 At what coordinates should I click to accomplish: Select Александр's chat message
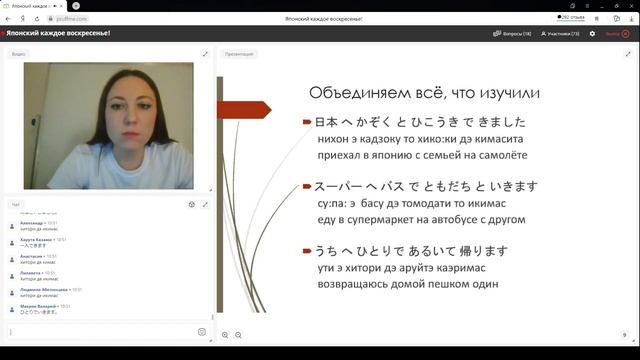click(x=39, y=229)
